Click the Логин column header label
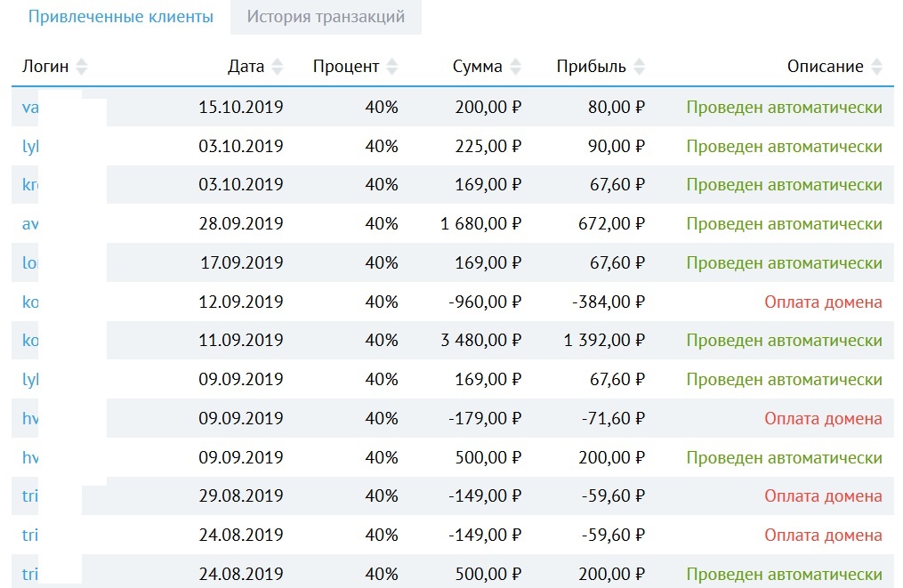Viewport: 903px width, 588px height. pos(46,67)
